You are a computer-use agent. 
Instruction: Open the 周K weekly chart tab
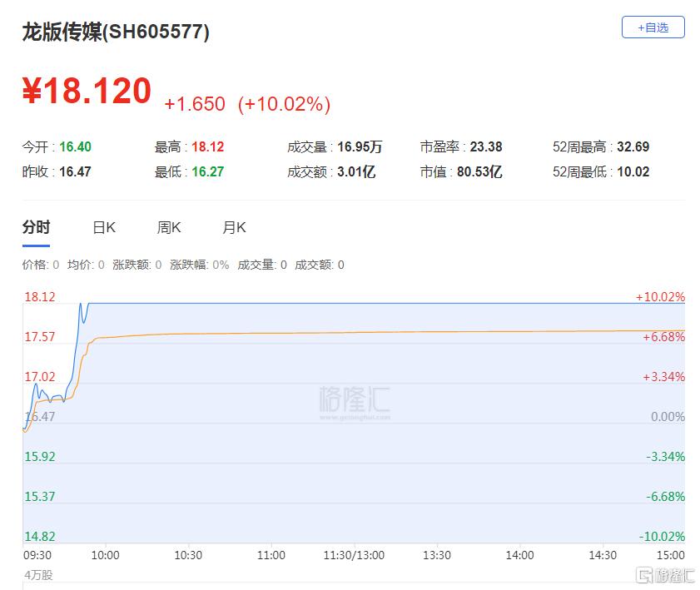[169, 228]
